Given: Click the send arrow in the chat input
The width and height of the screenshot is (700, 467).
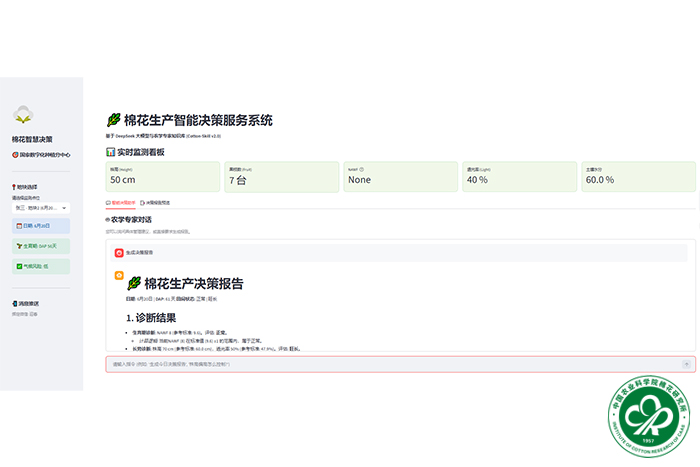Looking at the screenshot, I should coord(686,364).
